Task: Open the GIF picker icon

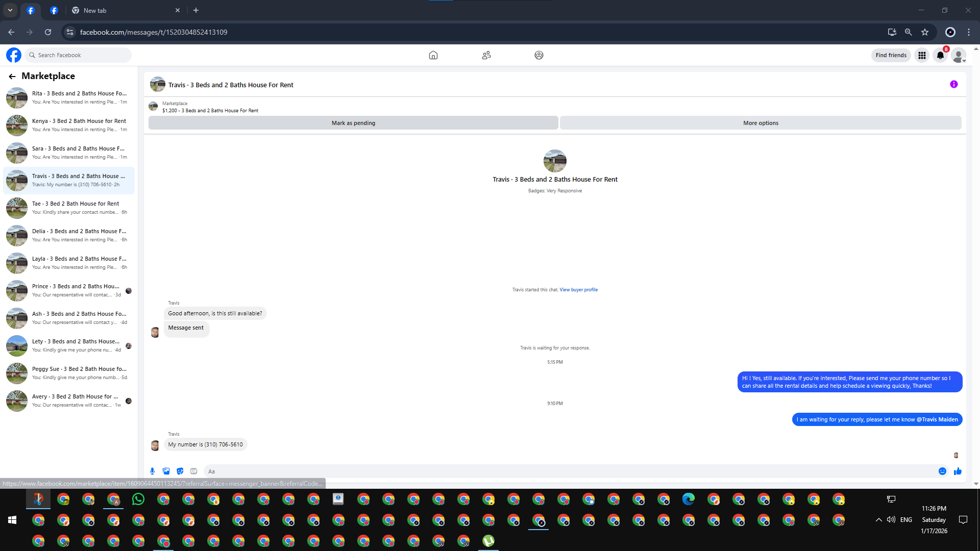Action: click(x=193, y=471)
